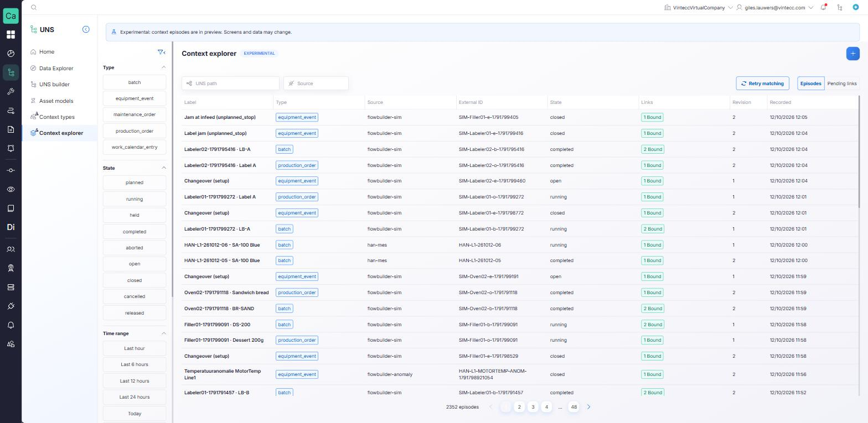This screenshot has height=423, width=868.
Task: Toggle the batch type filter
Action: pyautogui.click(x=135, y=82)
